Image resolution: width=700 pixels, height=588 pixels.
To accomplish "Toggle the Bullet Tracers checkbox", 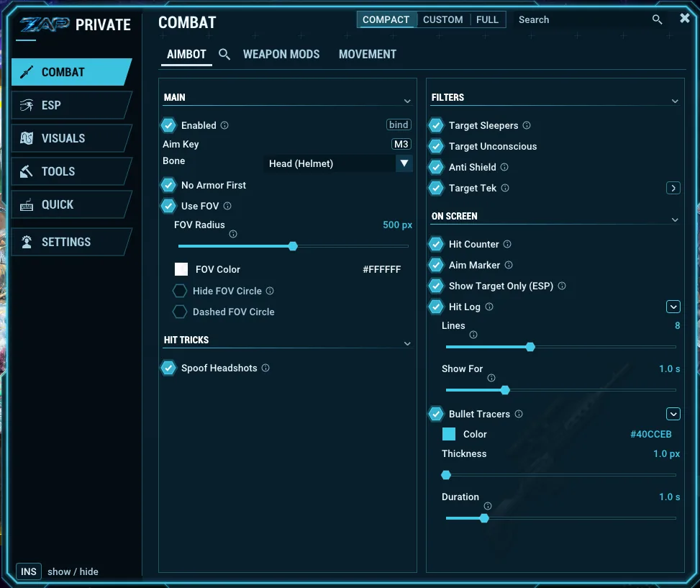I will pos(436,414).
